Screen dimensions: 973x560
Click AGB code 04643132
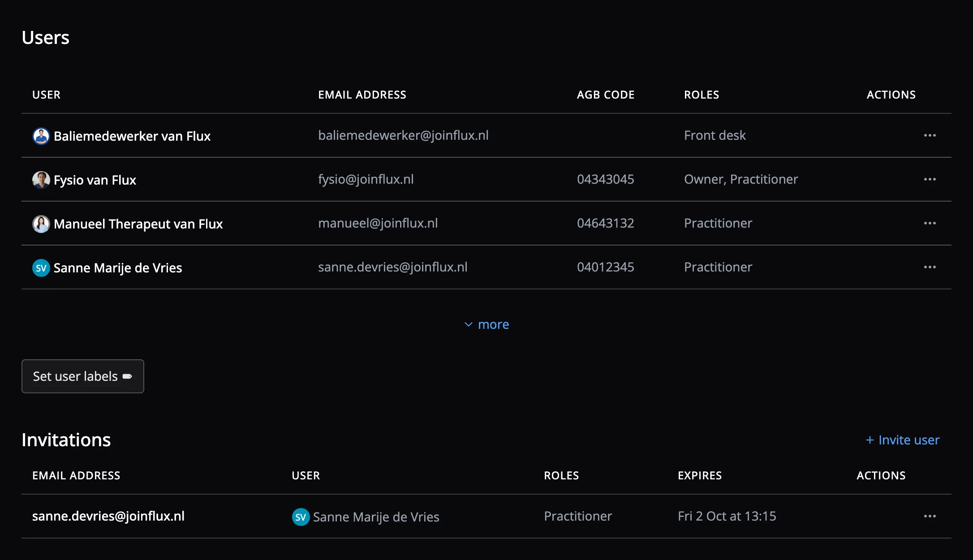coord(606,223)
